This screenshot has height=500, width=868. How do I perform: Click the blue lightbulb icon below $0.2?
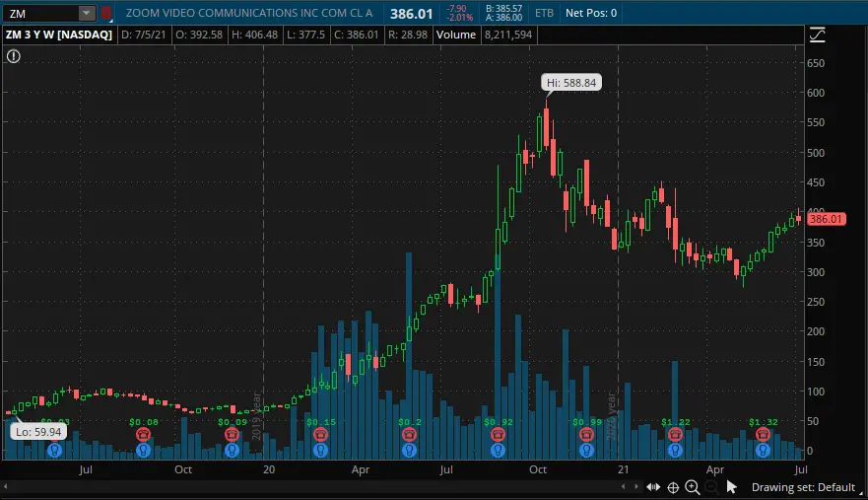409,450
